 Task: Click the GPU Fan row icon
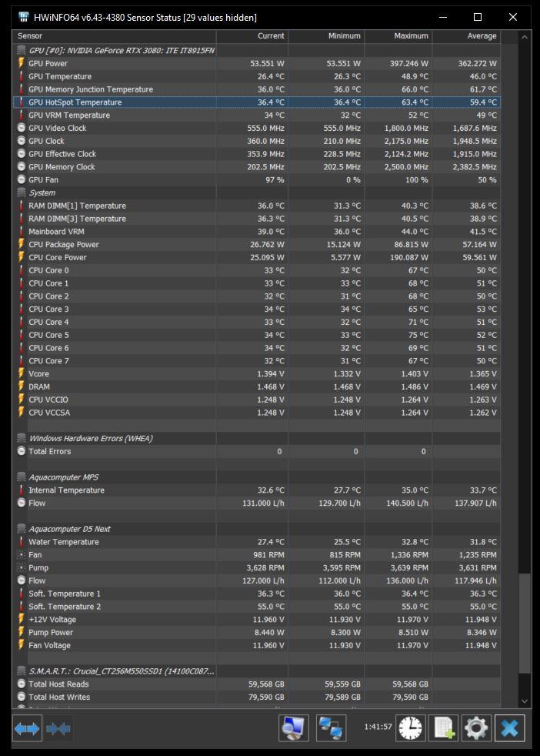pyautogui.click(x=22, y=179)
